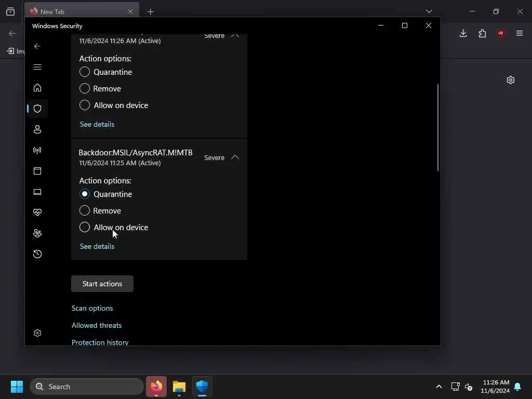
Task: Open Firefox View icon
Action: point(10,11)
